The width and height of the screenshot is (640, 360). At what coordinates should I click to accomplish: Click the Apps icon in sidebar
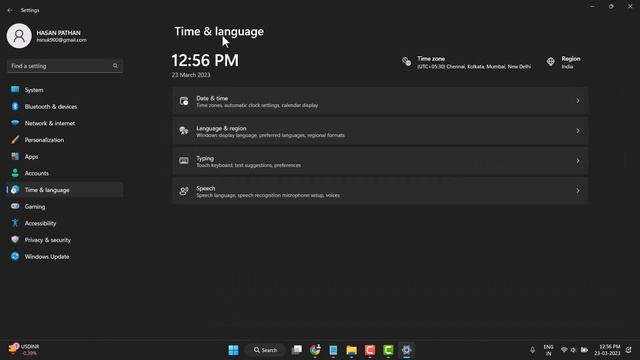click(15, 156)
